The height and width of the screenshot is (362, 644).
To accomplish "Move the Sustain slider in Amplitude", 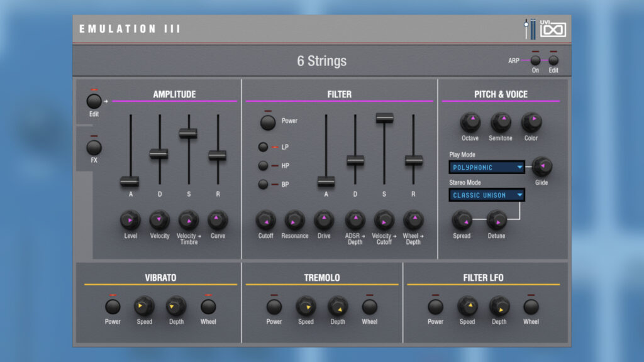I will click(x=188, y=133).
